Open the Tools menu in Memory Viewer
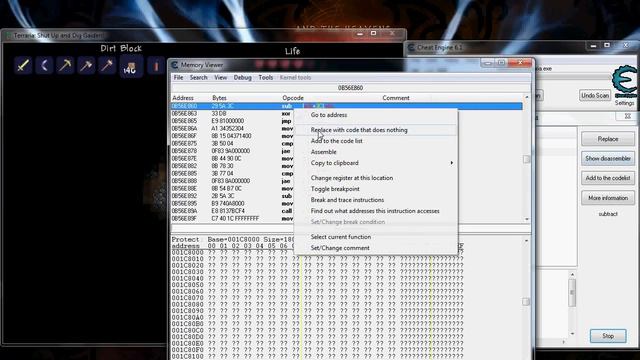Screen dimensions: 640x360 point(265,78)
